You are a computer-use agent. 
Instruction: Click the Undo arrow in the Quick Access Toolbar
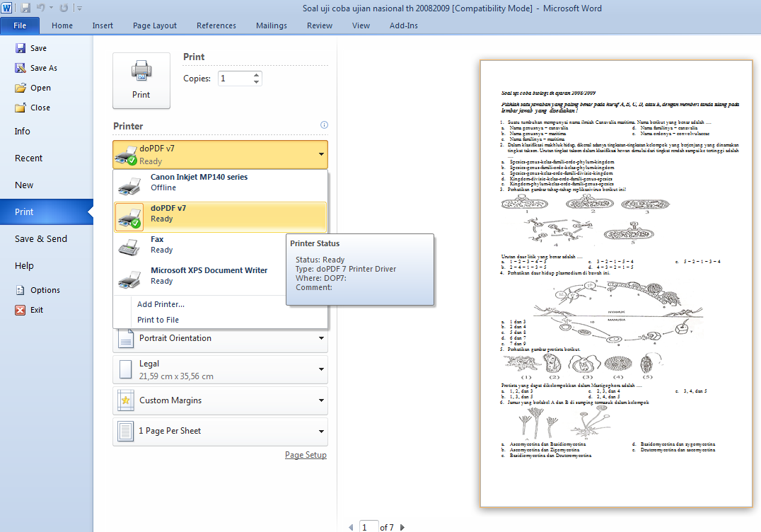tap(41, 8)
